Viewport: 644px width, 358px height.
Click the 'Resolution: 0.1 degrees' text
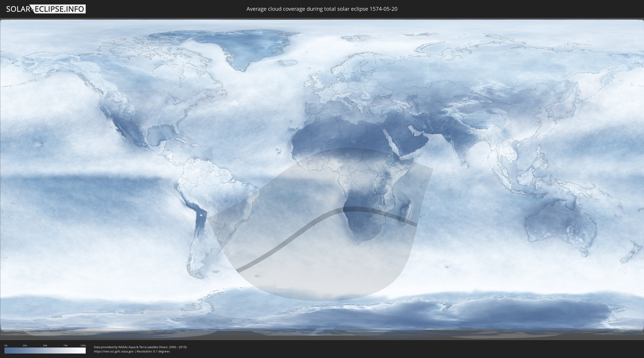[x=153, y=351]
